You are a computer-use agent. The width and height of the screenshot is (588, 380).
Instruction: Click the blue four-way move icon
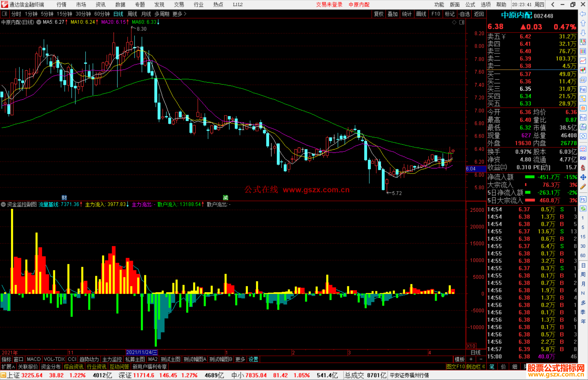(x=583, y=177)
